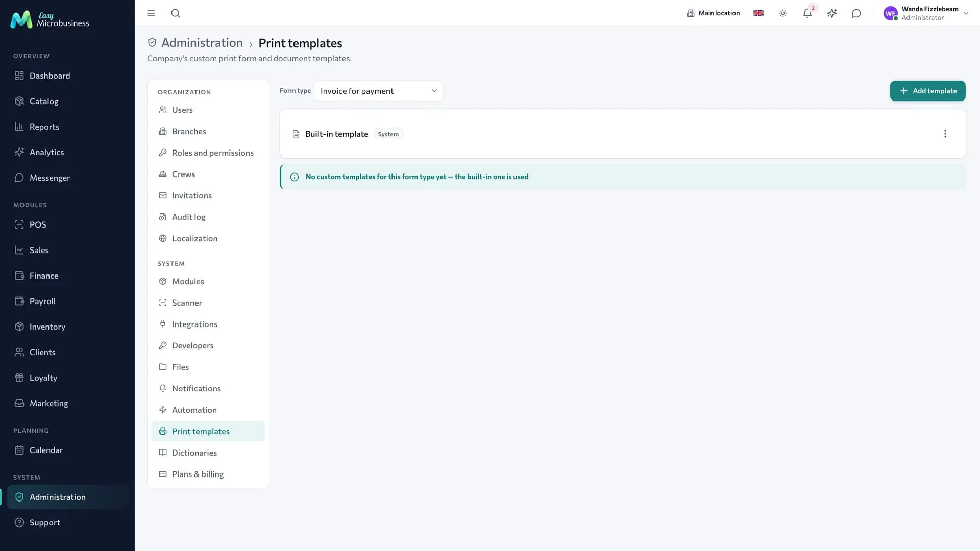
Task: Click the System badge
Action: tap(388, 134)
